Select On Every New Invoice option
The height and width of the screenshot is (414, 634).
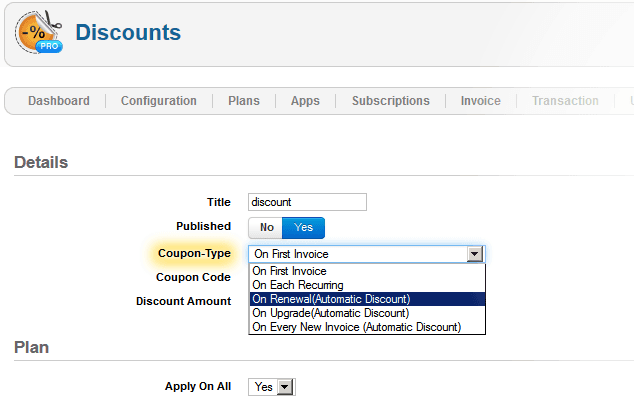pos(367,327)
